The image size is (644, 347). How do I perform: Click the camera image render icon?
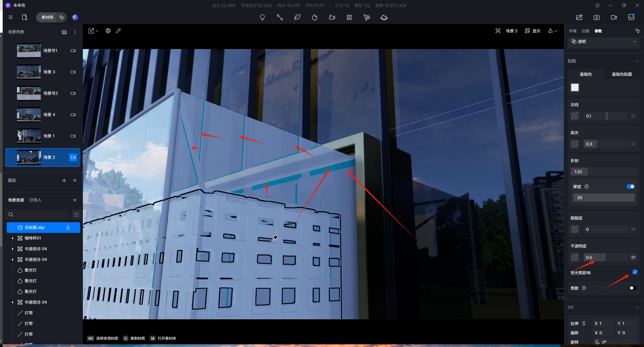click(x=596, y=17)
